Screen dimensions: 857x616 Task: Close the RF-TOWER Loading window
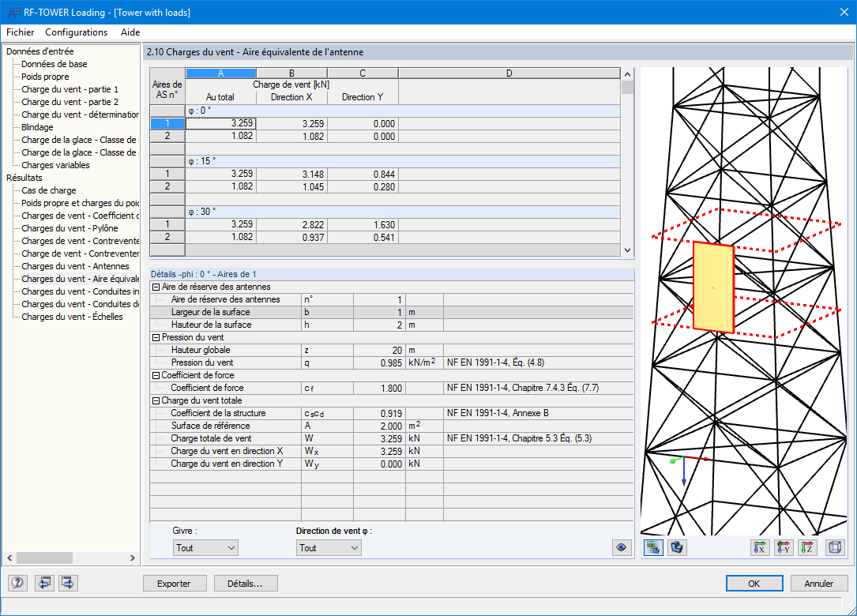click(x=844, y=12)
